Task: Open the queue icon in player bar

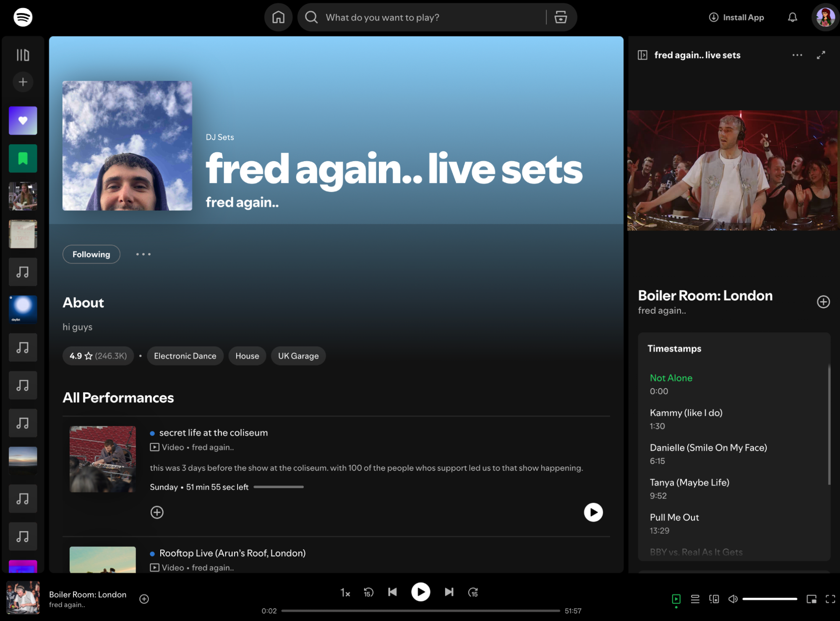Action: pyautogui.click(x=695, y=599)
